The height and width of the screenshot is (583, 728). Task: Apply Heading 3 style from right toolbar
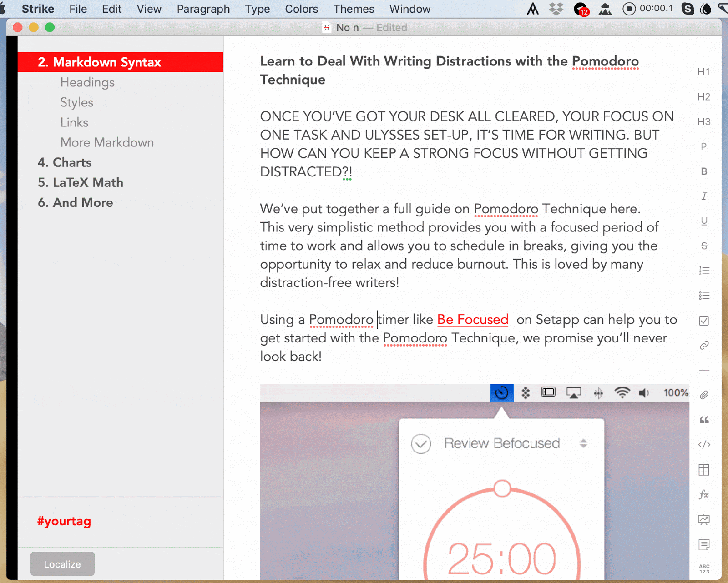pyautogui.click(x=703, y=122)
